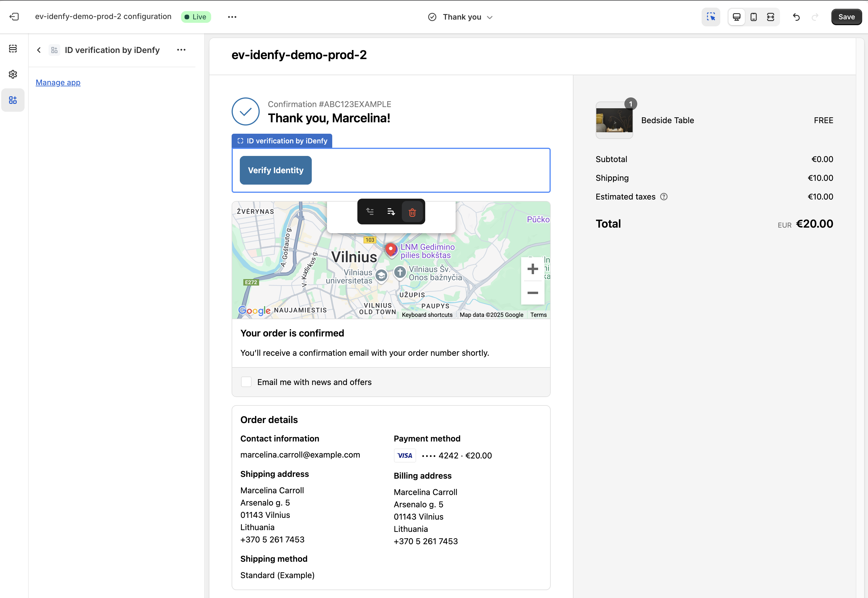Open the Apps panel in the sidebar
Viewport: 868px width, 598px height.
coord(13,100)
